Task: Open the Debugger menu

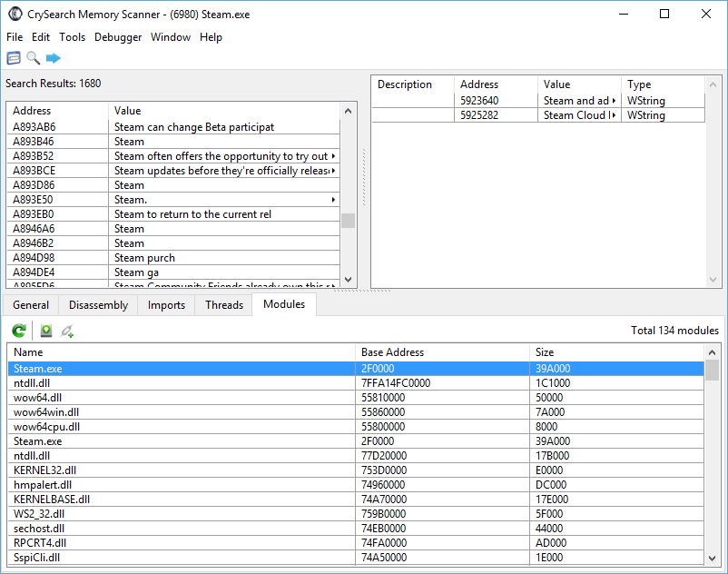Action: [x=118, y=37]
